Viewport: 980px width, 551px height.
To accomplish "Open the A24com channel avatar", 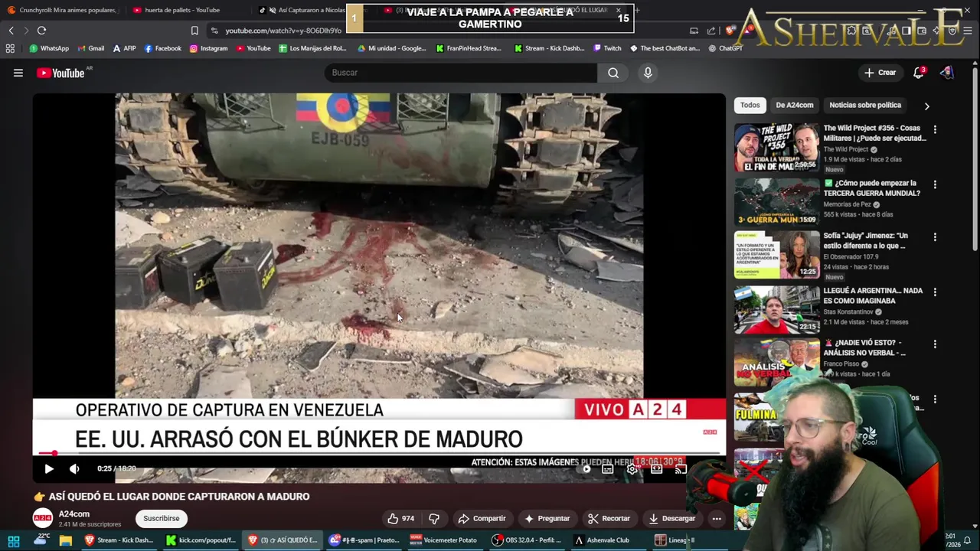I will tap(43, 518).
